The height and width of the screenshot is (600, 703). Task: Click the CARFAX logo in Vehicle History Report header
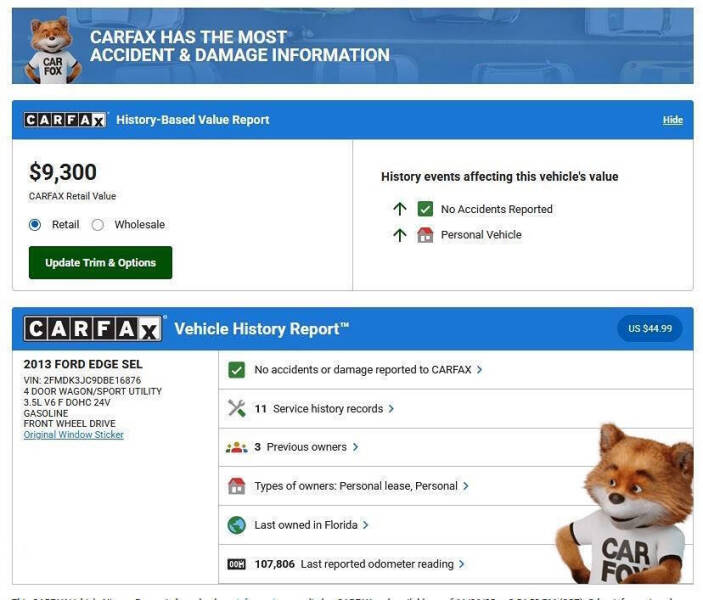pos(93,329)
